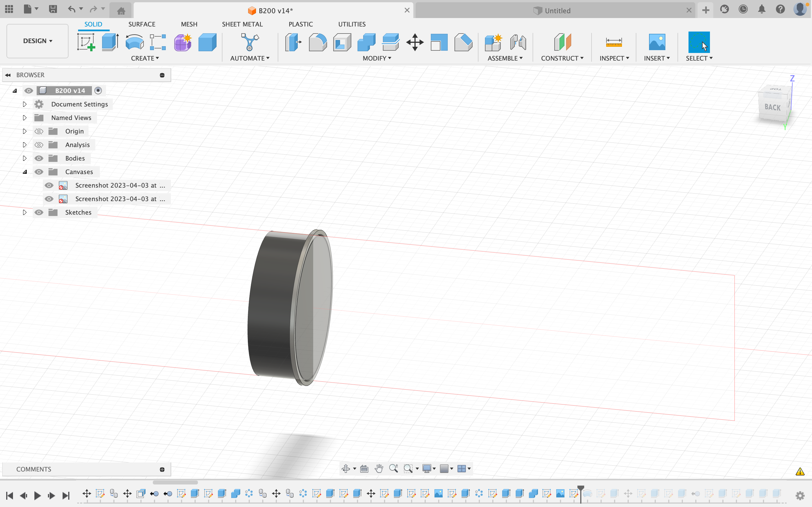
Task: Click the BACK face of view cube
Action: (x=773, y=107)
